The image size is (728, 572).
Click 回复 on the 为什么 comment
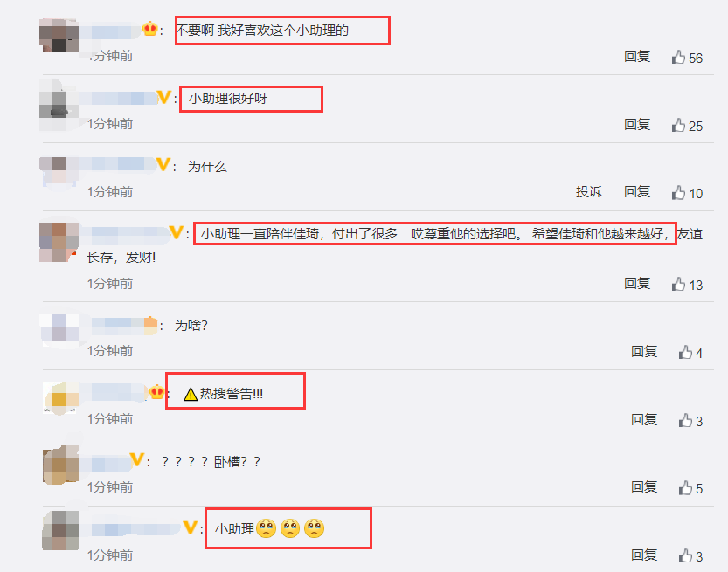[x=637, y=191]
